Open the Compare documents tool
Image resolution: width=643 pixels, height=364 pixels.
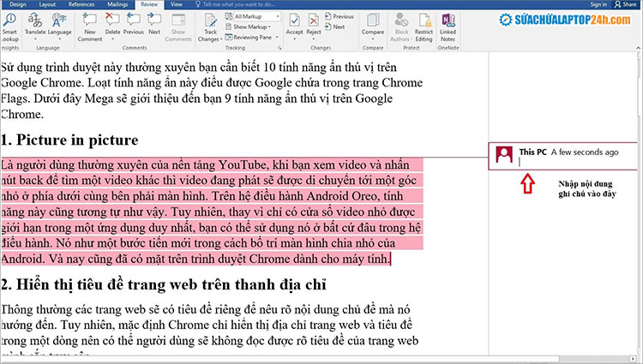click(x=373, y=24)
